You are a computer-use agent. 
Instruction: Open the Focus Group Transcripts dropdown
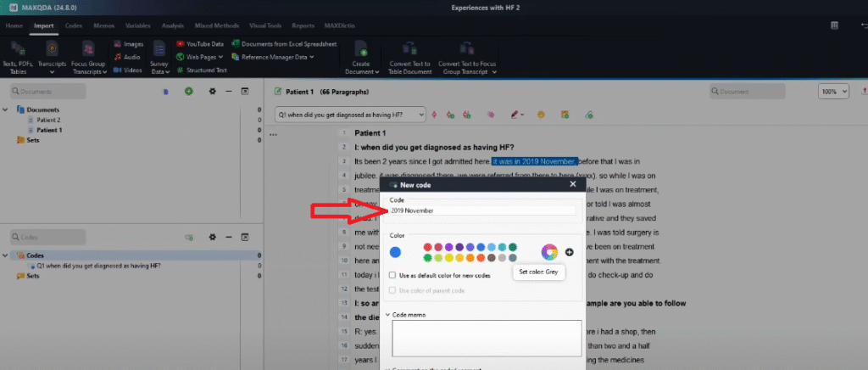[x=104, y=72]
